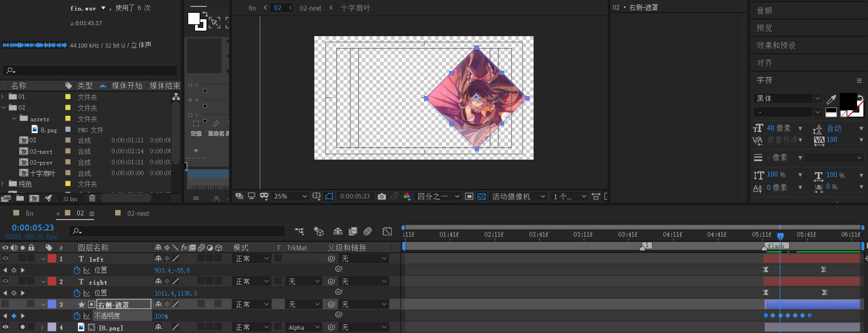The image size is (868, 333).
Task: Open the 25% magnification dropdown
Action: [290, 196]
